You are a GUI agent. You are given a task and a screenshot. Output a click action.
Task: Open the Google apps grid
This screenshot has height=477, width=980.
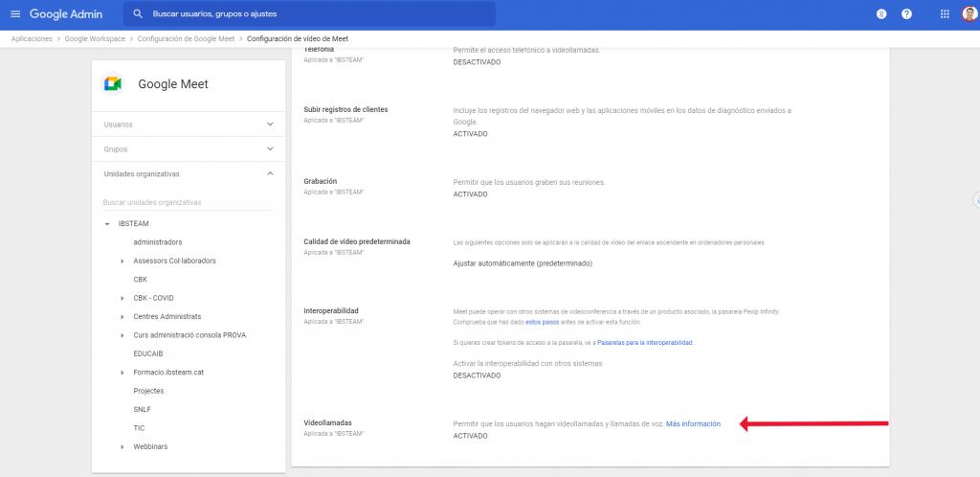coord(945,14)
